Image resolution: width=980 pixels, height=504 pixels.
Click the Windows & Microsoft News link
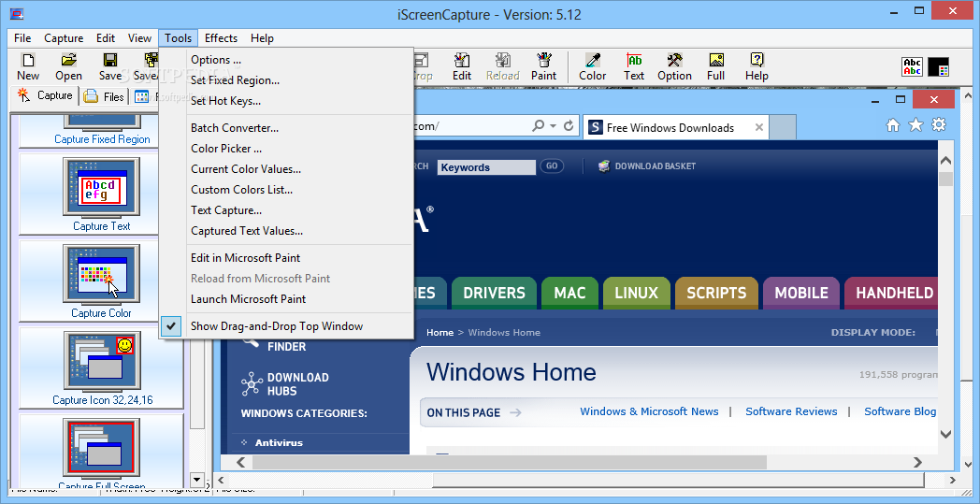click(649, 411)
